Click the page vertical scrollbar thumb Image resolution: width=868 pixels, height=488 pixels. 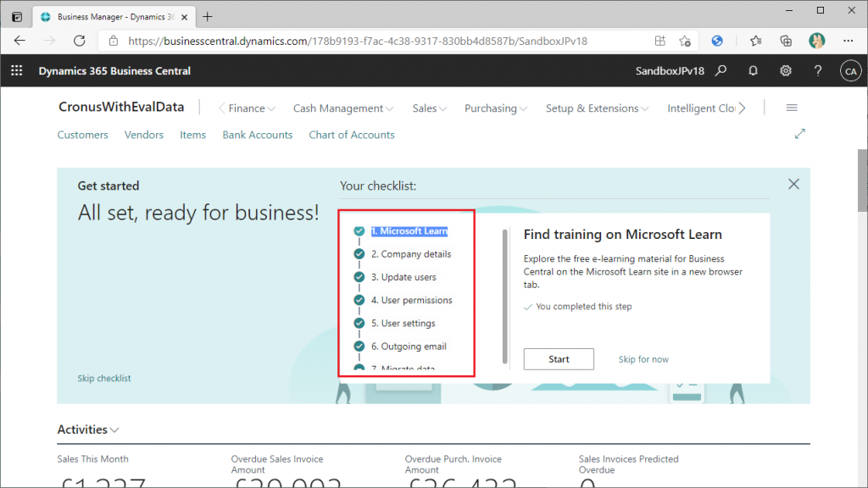click(x=862, y=180)
